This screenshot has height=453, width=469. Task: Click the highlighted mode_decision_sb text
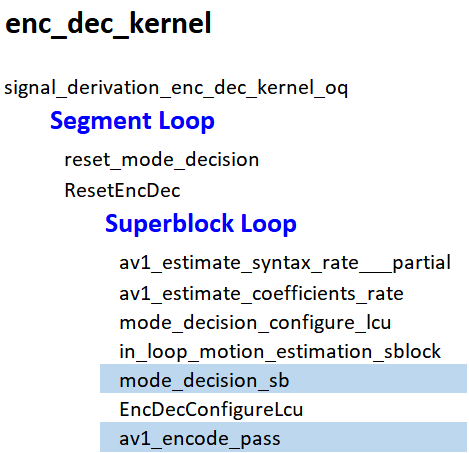click(x=204, y=381)
